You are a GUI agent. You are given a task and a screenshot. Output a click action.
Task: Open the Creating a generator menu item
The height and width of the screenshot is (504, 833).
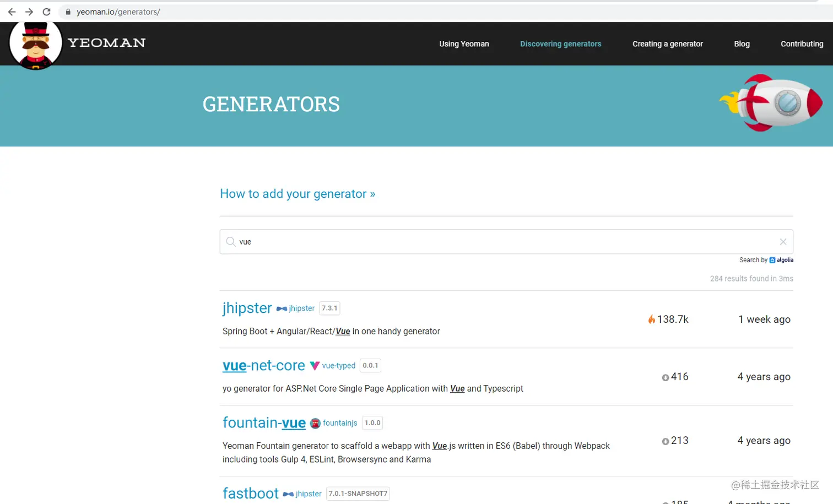(x=668, y=44)
